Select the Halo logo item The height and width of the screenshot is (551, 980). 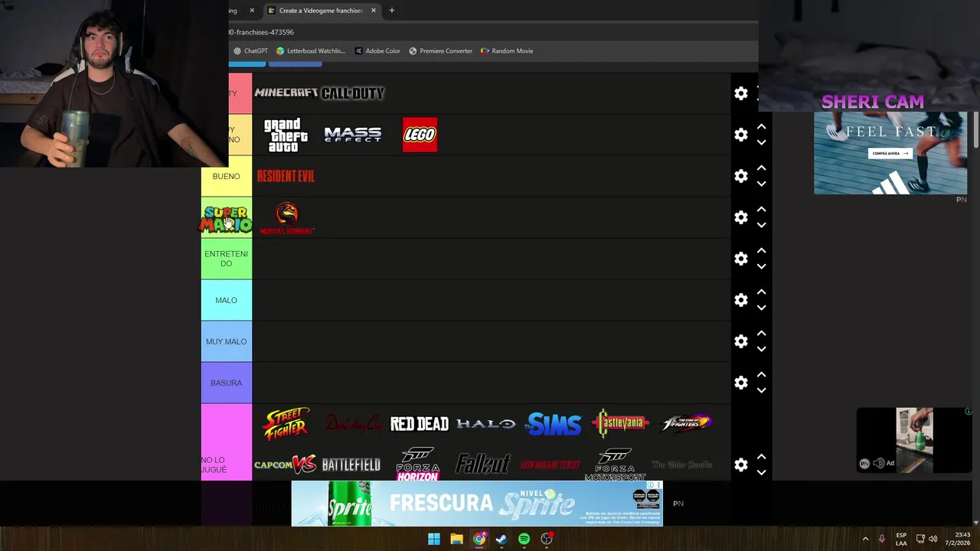tap(485, 424)
